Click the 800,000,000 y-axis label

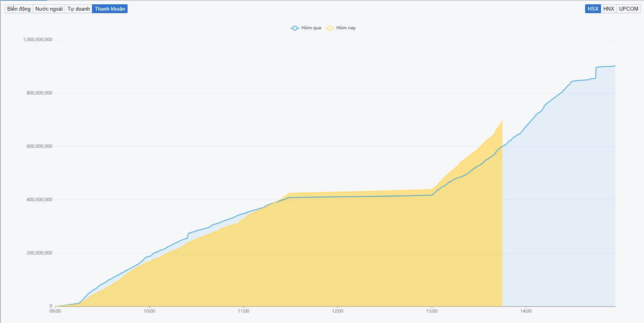(x=39, y=93)
